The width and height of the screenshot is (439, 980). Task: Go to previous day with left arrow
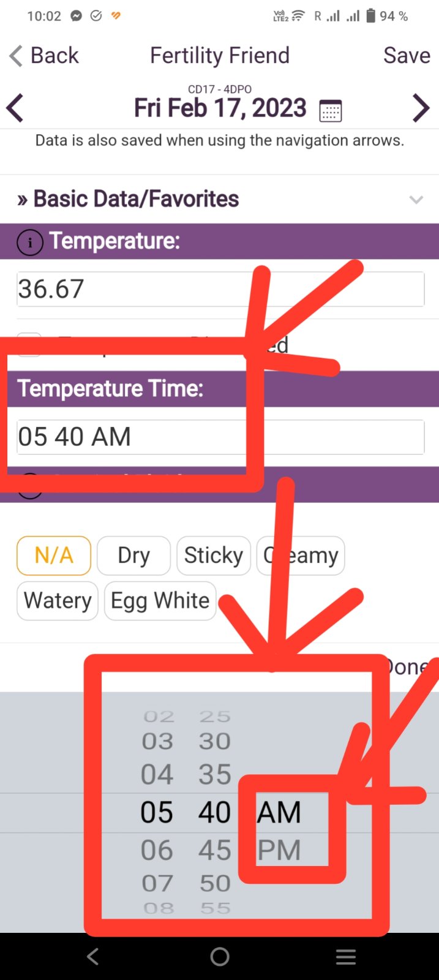tap(15, 108)
